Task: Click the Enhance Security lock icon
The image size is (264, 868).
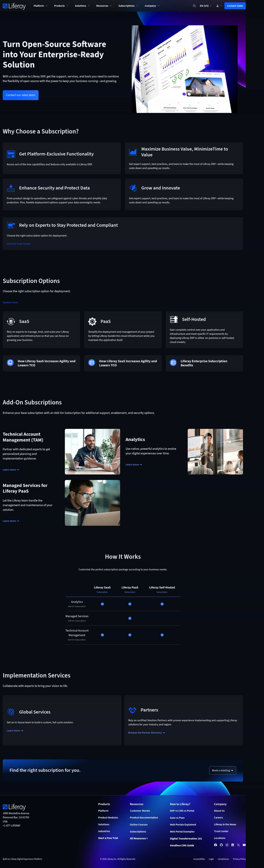Action: click(x=11, y=188)
